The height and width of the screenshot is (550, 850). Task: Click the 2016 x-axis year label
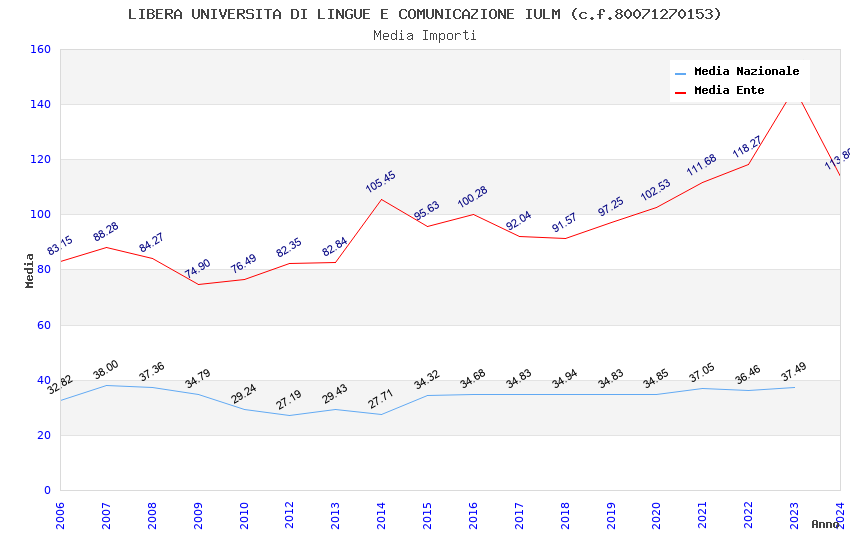coord(473,515)
